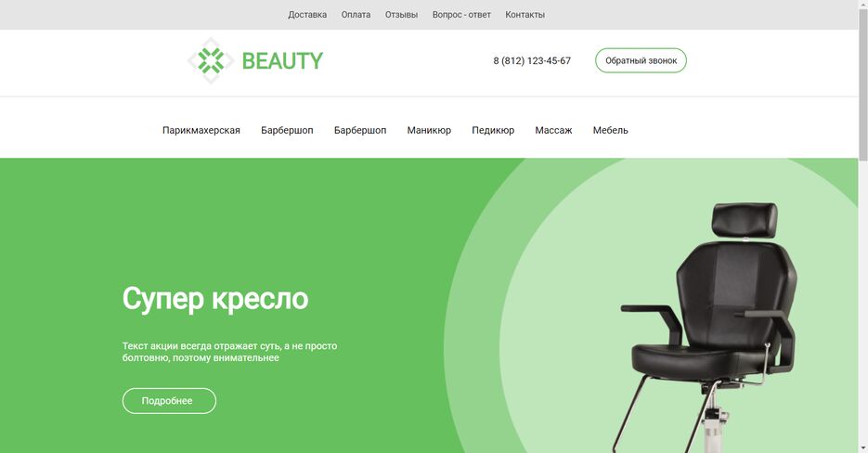Open Маникюр category
The width and height of the screenshot is (868, 453).
click(429, 130)
